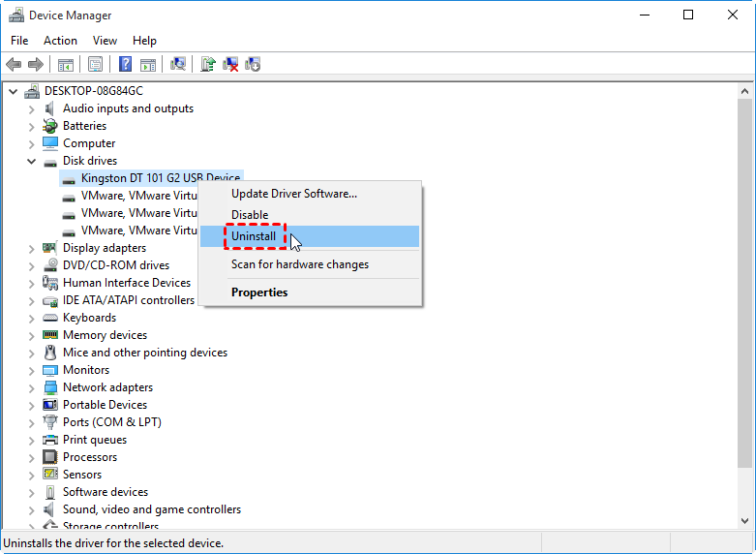Expand the Batteries category

coord(32,127)
